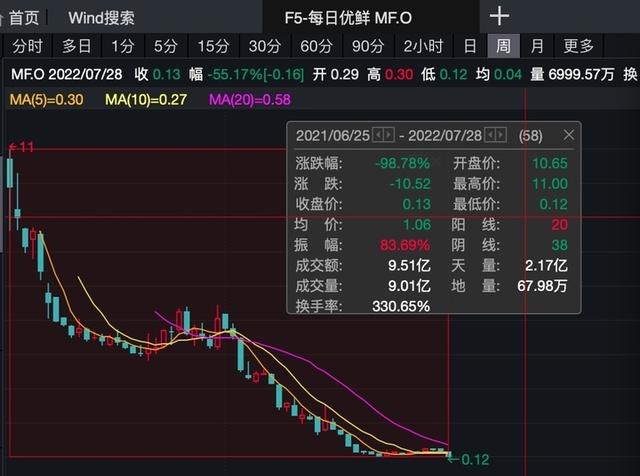The height and width of the screenshot is (476, 640).
Task: Click the ←11 high price marker
Action: point(21,147)
